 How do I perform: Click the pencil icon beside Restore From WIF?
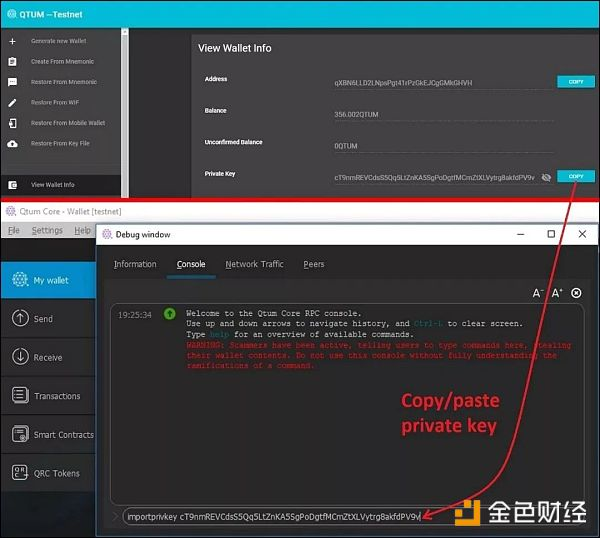[x=12, y=103]
